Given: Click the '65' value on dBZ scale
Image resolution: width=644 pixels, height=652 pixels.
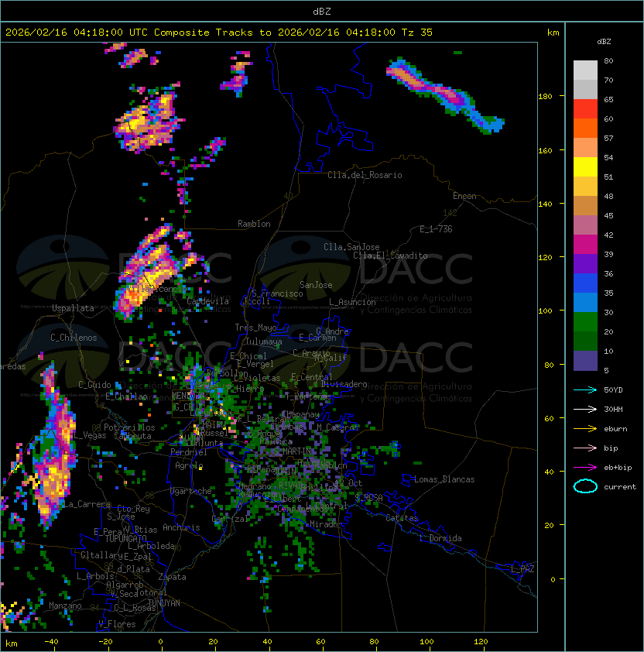Looking at the screenshot, I should coord(608,99).
